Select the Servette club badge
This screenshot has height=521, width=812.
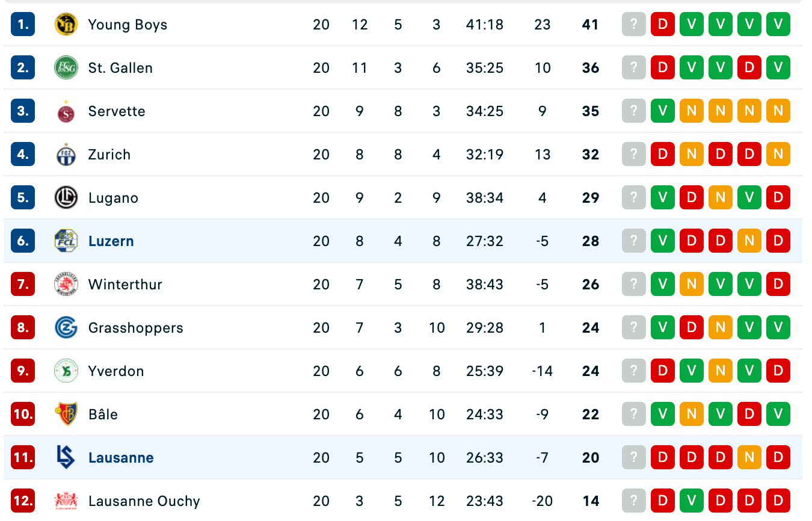tap(66, 111)
